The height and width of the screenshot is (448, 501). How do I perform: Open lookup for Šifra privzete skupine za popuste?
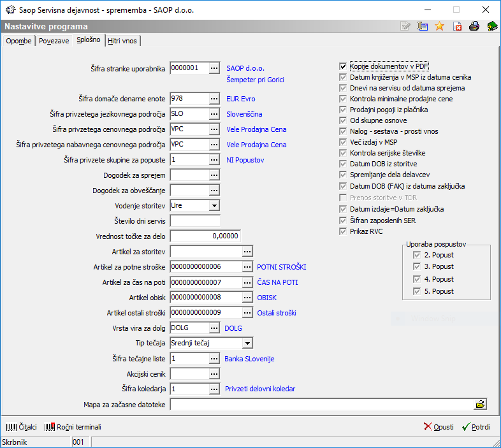pos(214,160)
